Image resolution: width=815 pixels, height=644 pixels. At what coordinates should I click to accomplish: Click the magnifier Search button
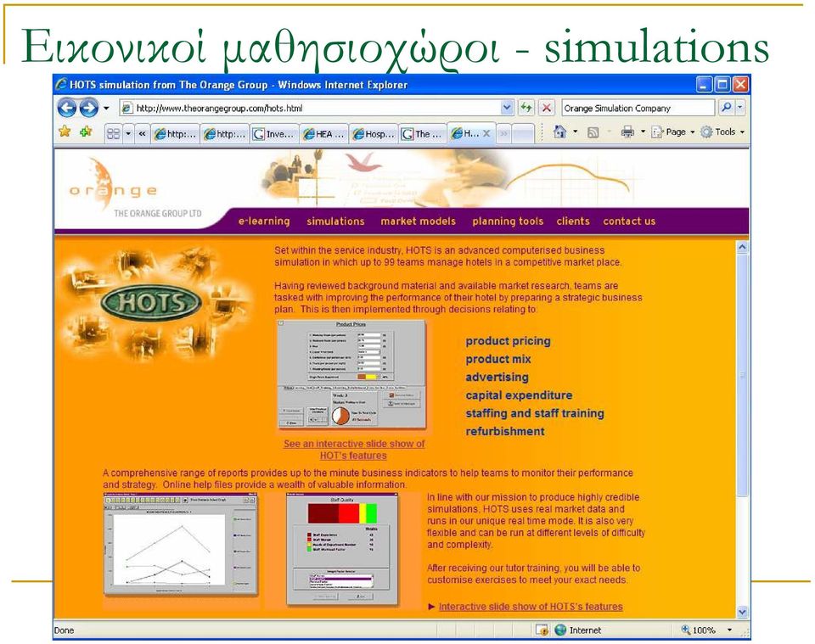pyautogui.click(x=726, y=108)
